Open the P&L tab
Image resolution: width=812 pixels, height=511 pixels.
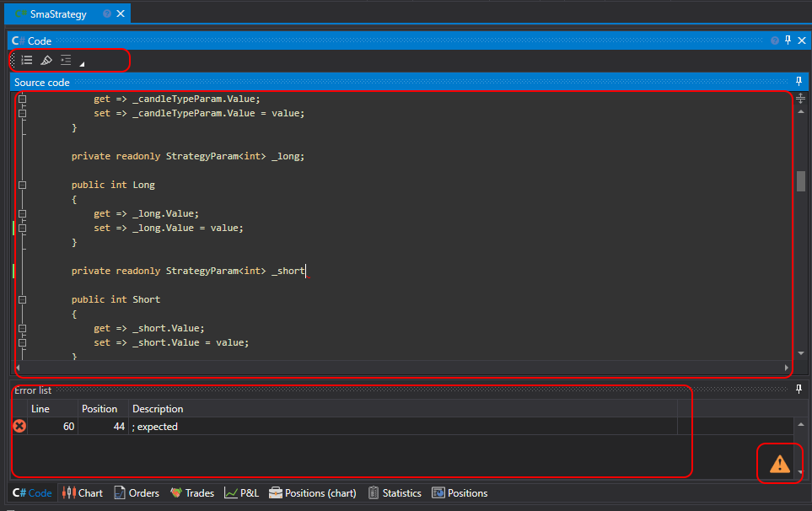pos(241,493)
